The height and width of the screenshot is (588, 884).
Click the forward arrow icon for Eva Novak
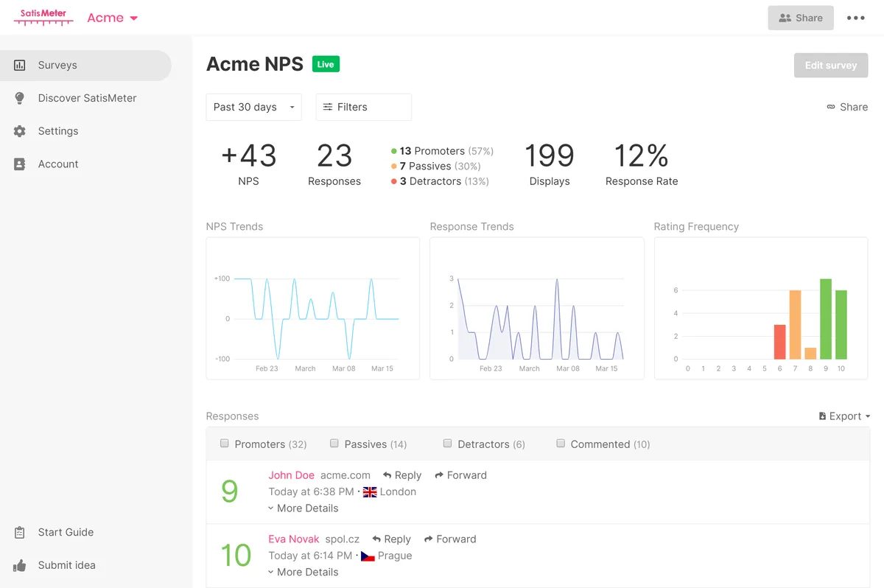pos(429,539)
